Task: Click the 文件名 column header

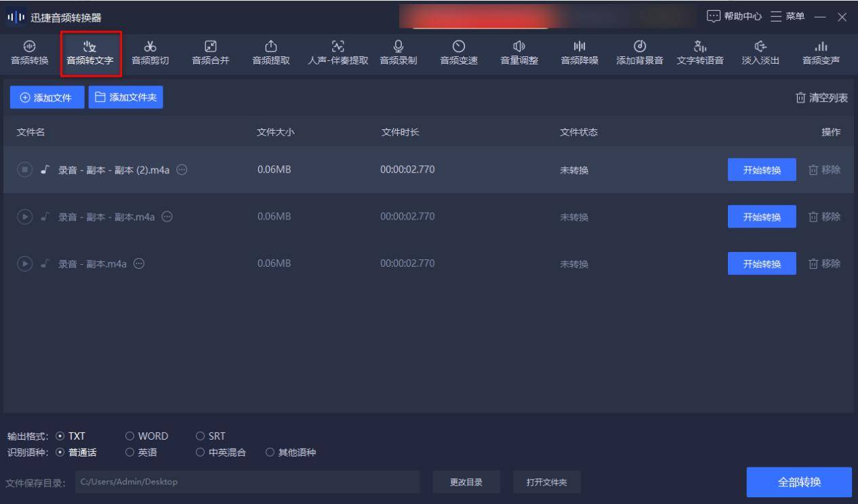Action: pos(31,132)
